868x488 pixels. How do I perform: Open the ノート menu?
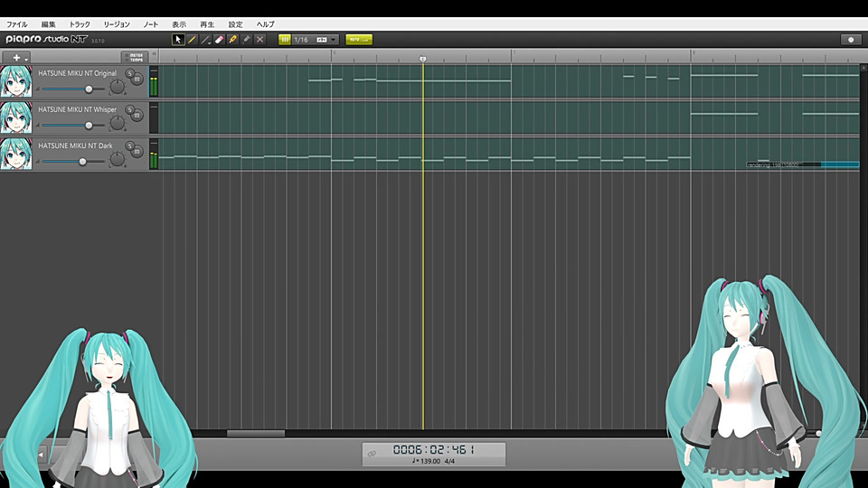(151, 24)
